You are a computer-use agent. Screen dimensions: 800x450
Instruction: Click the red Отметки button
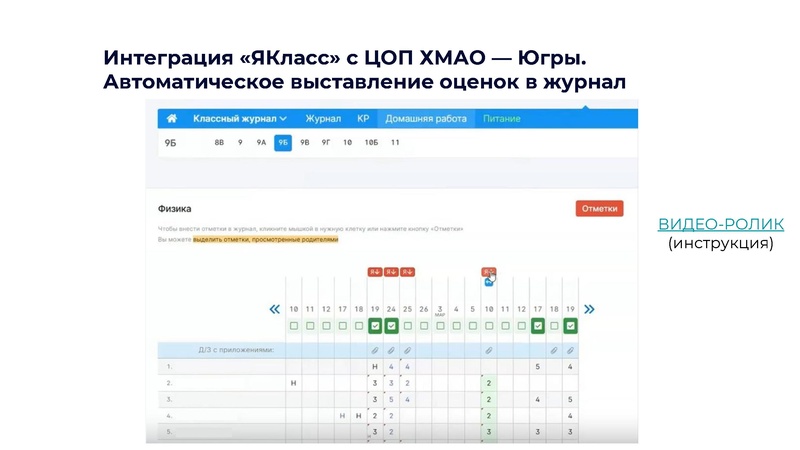point(599,209)
